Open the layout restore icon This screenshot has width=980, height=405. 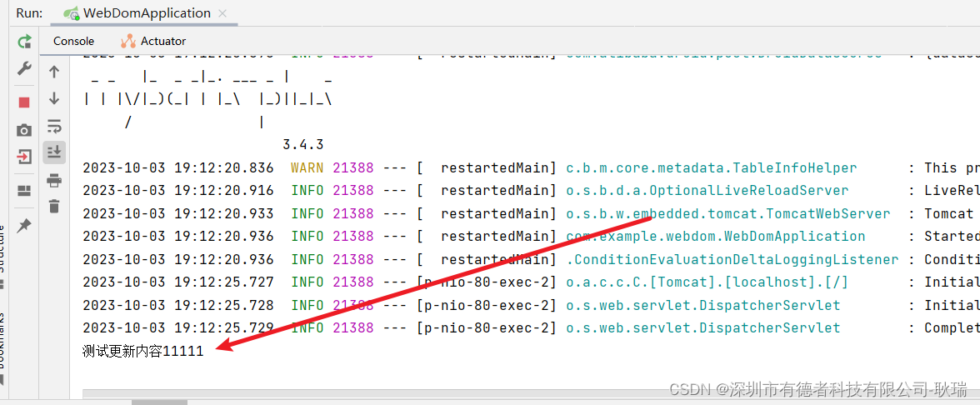(24, 191)
